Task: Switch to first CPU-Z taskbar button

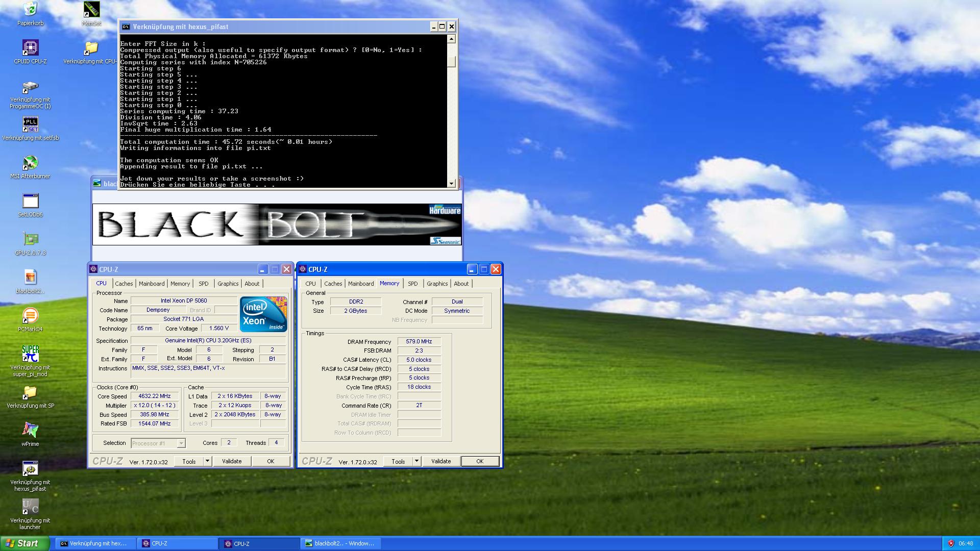Action: [x=177, y=543]
